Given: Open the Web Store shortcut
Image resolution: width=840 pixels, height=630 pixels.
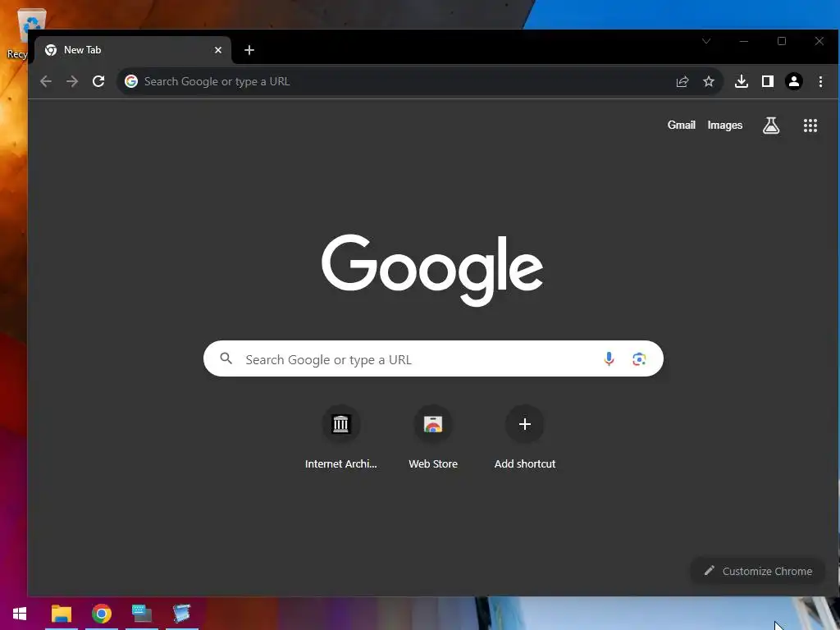Looking at the screenshot, I should click(433, 438).
